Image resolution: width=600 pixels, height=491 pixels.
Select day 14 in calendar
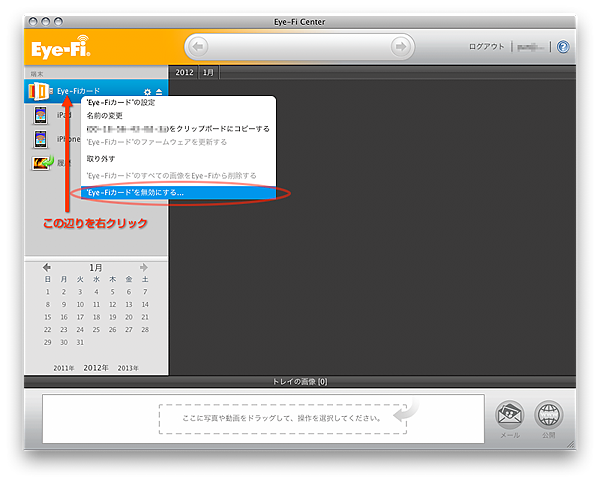[x=145, y=305]
